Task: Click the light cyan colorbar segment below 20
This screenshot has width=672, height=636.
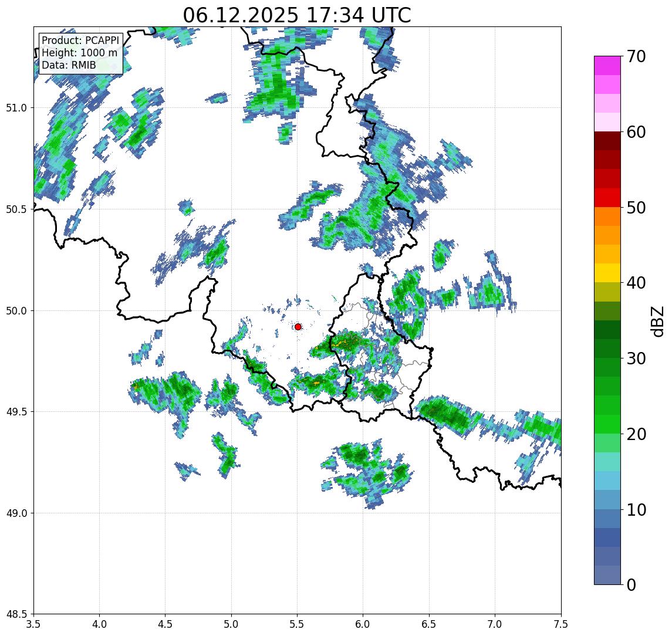Action: 607,462
